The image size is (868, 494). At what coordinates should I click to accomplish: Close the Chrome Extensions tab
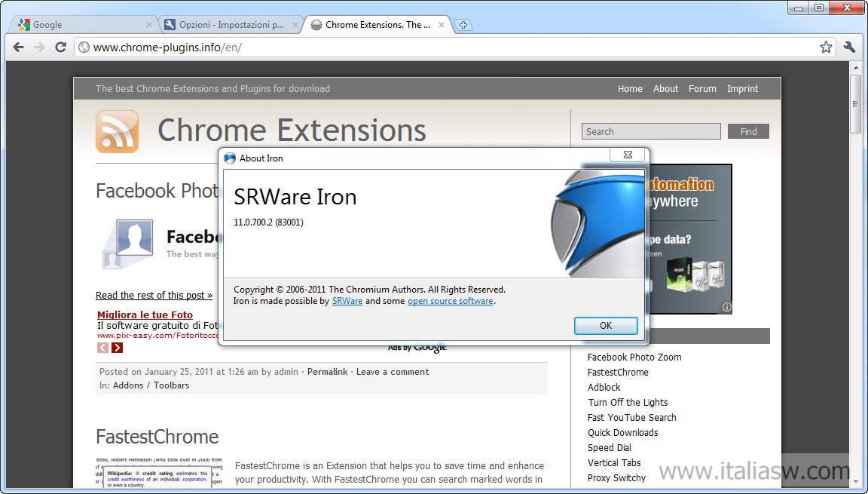point(442,25)
